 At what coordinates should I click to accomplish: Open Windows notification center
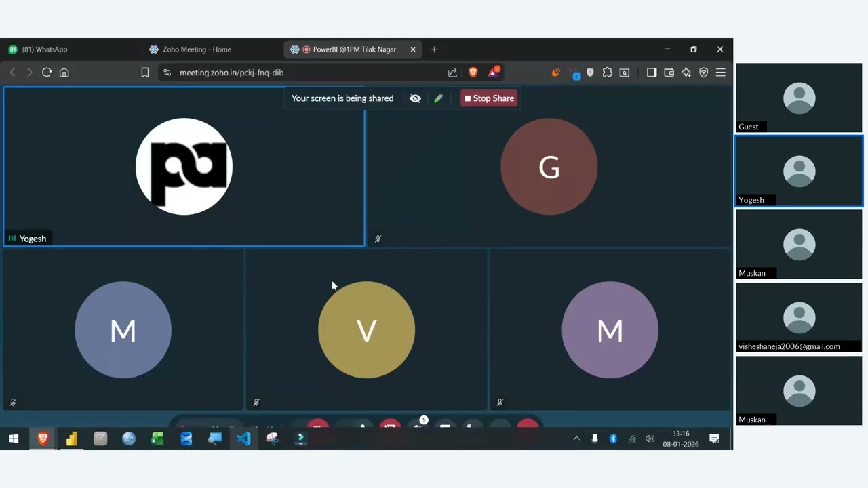click(x=714, y=439)
